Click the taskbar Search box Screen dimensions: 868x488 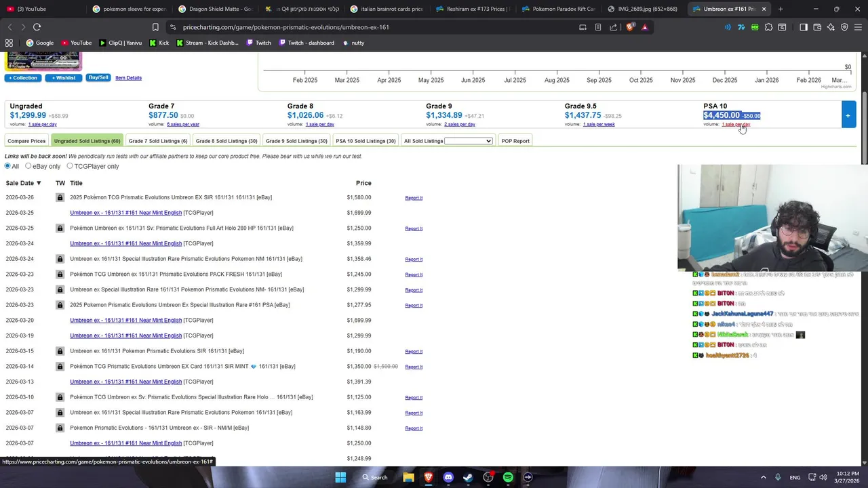[375, 477]
